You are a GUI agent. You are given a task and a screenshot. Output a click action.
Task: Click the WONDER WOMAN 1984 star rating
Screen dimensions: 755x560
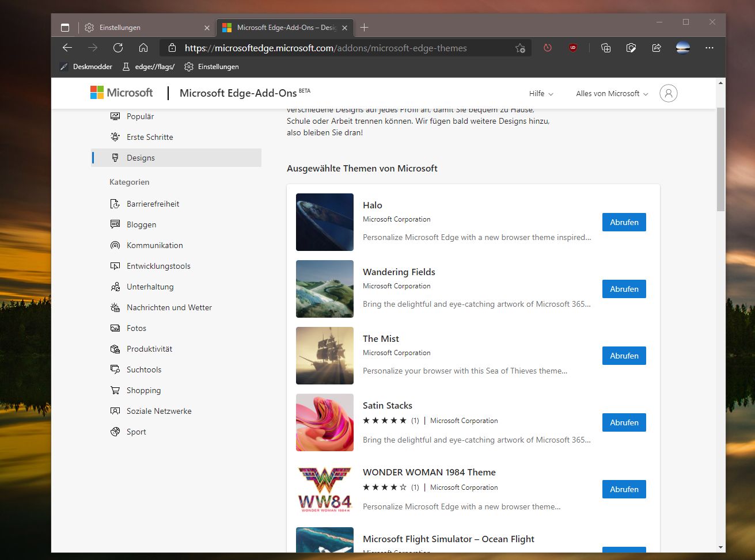tap(385, 487)
